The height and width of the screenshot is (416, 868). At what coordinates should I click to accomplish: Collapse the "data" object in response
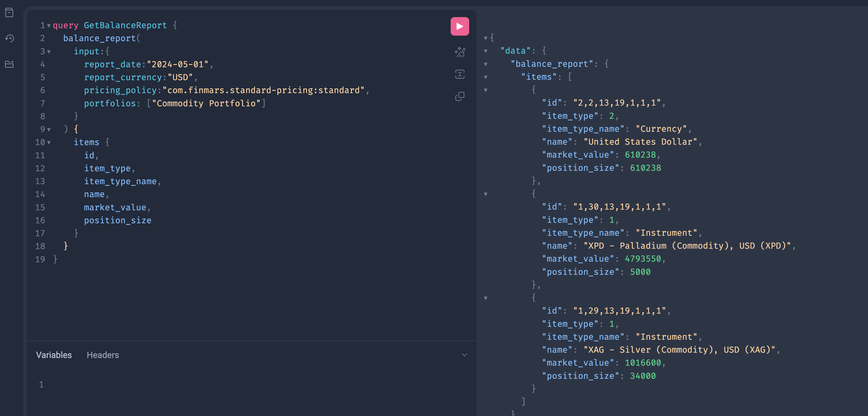click(x=486, y=51)
